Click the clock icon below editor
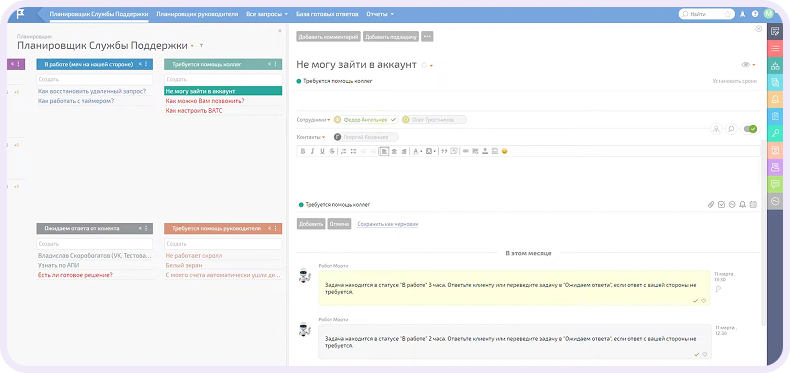The image size is (790, 373). pyautogui.click(x=732, y=205)
